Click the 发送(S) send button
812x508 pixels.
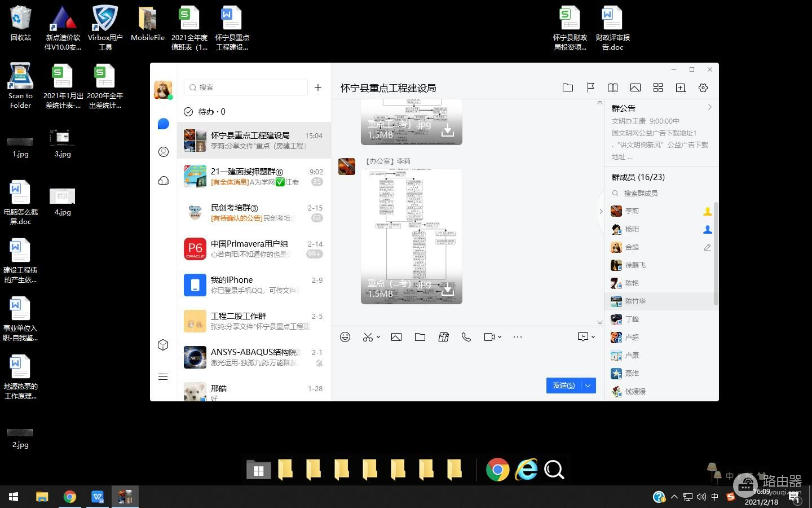pyautogui.click(x=563, y=386)
